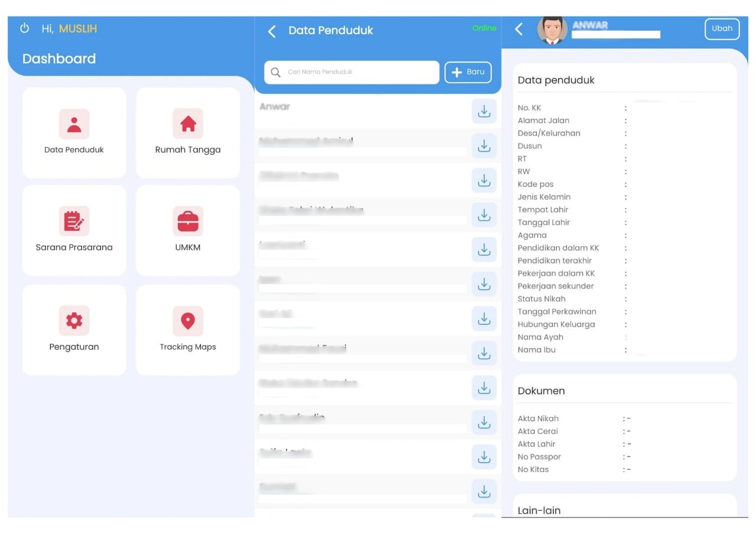
Task: Click the Online status indicator
Action: [x=484, y=28]
